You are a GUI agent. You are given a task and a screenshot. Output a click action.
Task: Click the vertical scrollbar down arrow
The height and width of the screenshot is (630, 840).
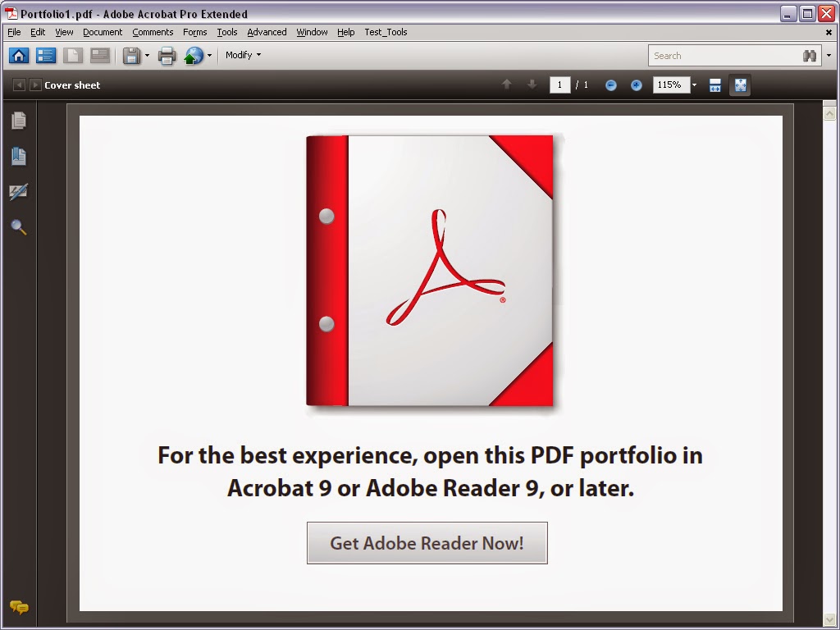tap(829, 620)
